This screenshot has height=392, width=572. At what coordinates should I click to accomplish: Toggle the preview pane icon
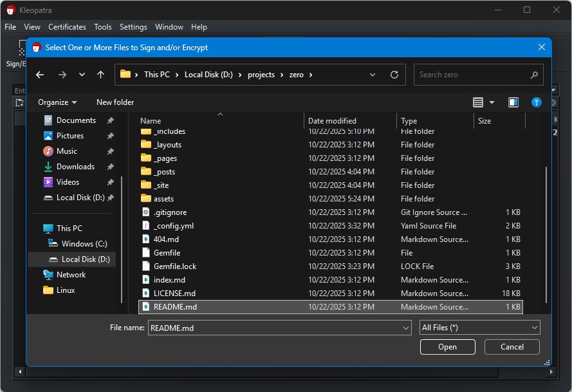click(x=513, y=102)
